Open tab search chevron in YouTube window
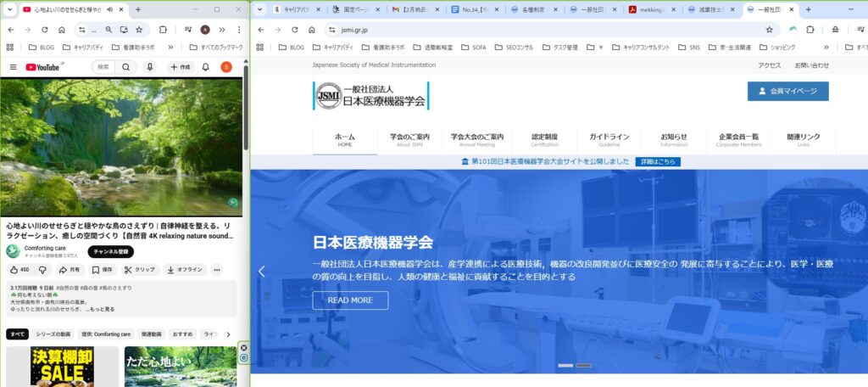 click(9, 9)
